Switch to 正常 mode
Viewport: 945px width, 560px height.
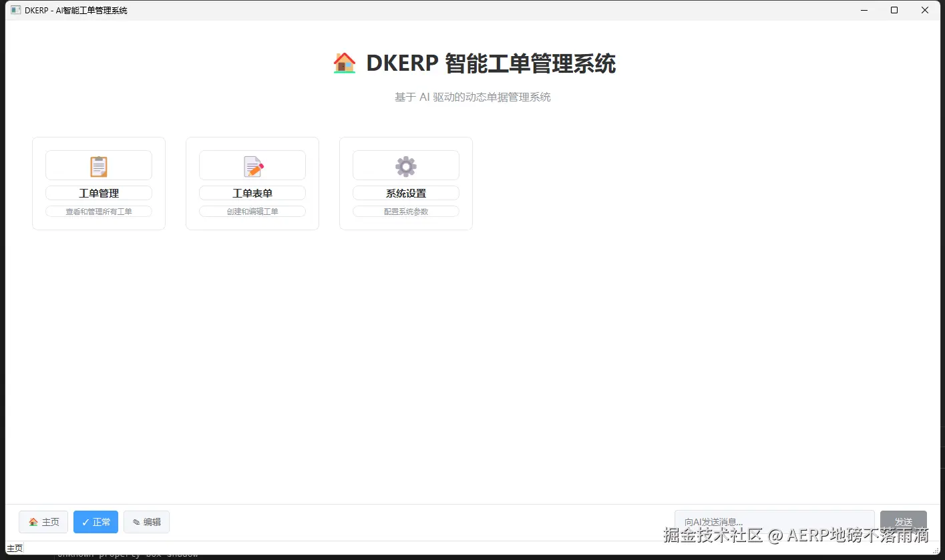coord(96,522)
